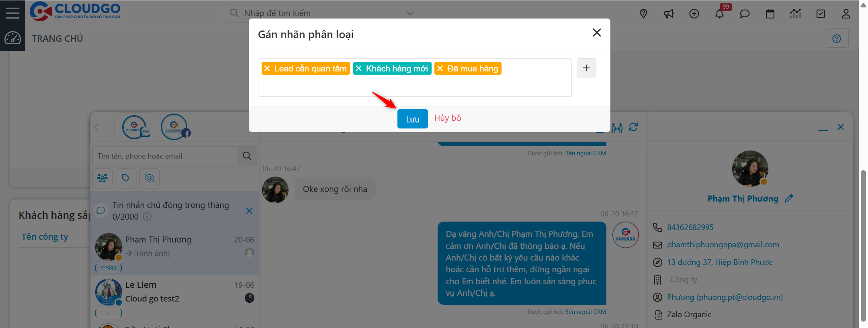Viewport: 868px width, 328px height.
Task: Click the -Công ty- company field
Action: click(x=684, y=279)
